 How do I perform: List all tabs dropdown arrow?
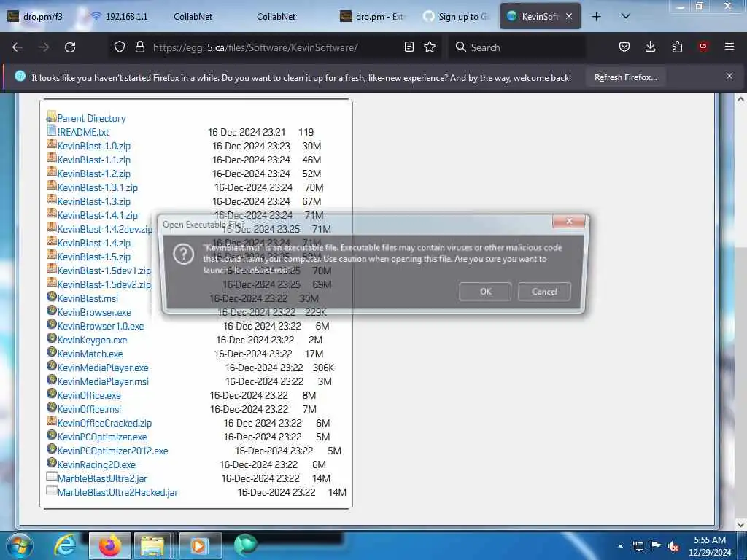pyautogui.click(x=626, y=17)
